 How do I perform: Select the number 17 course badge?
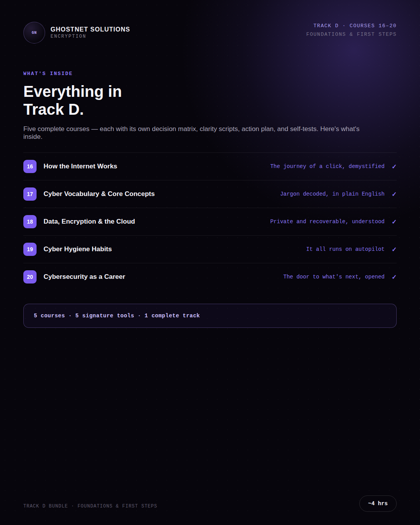pyautogui.click(x=30, y=194)
